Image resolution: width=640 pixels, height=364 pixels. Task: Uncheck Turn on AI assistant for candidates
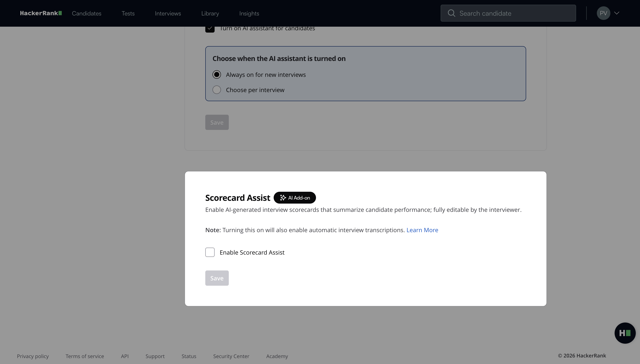click(210, 29)
